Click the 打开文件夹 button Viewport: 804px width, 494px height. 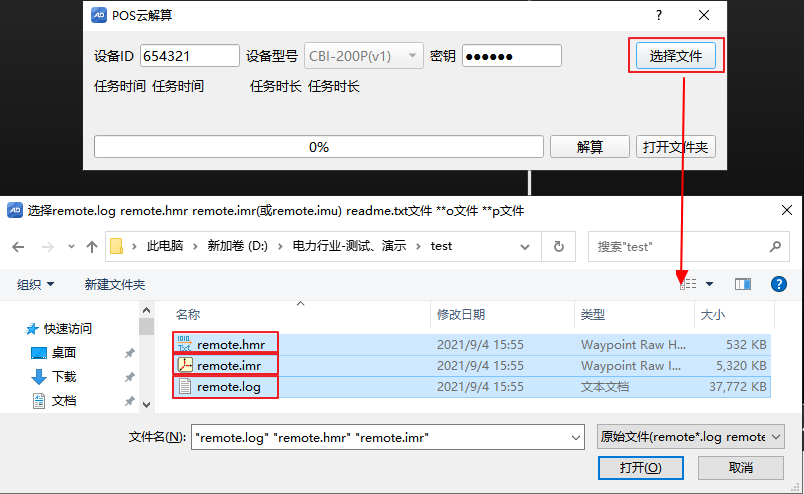click(676, 147)
